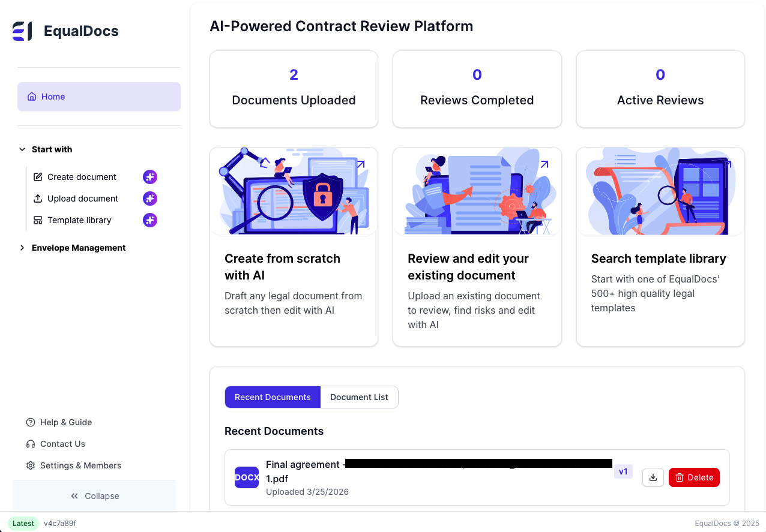Click the Create document pencil icon
The width and height of the screenshot is (766, 532).
tap(37, 176)
